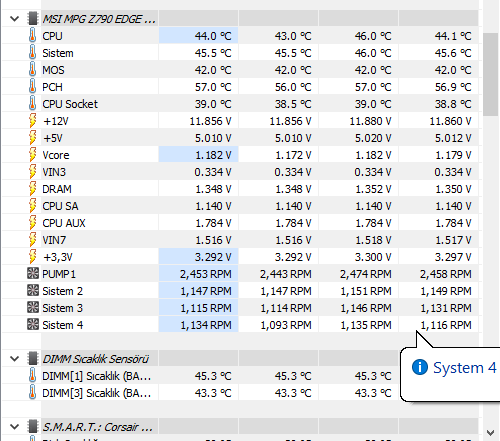Viewport: 500px width, 441px height.
Task: Select the Sistem 3 fan label
Action: (62, 308)
